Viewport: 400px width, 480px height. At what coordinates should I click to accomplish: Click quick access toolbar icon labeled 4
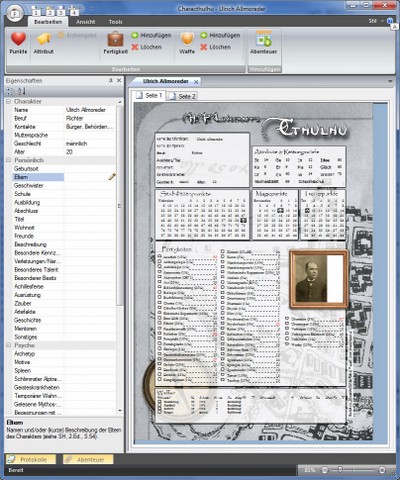74,12
